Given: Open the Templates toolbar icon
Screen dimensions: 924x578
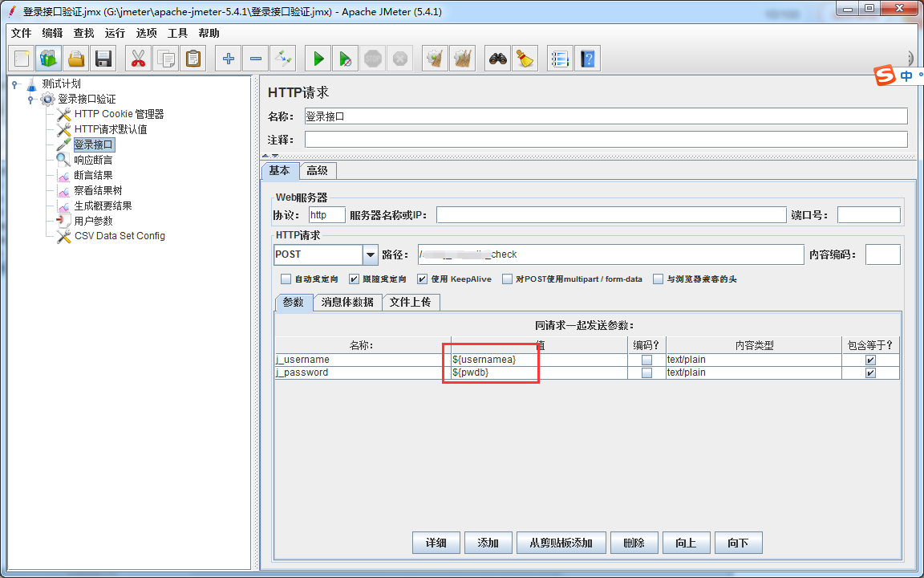Looking at the screenshot, I should [48, 59].
